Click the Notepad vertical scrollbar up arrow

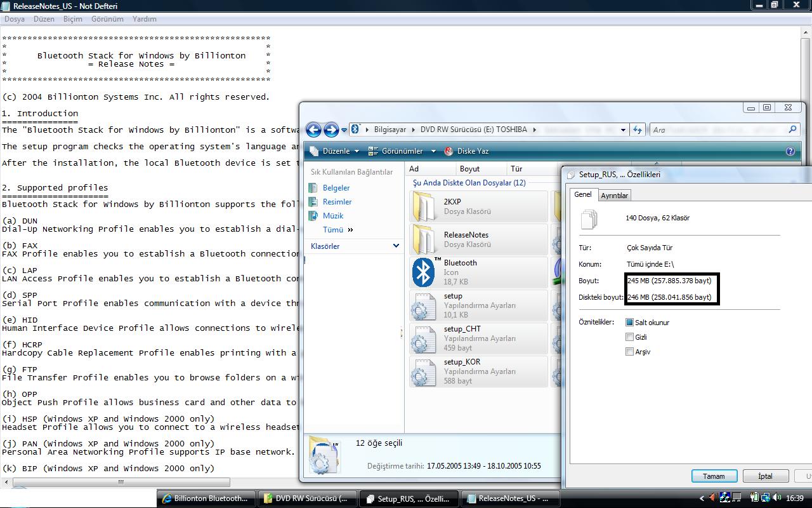(x=806, y=32)
